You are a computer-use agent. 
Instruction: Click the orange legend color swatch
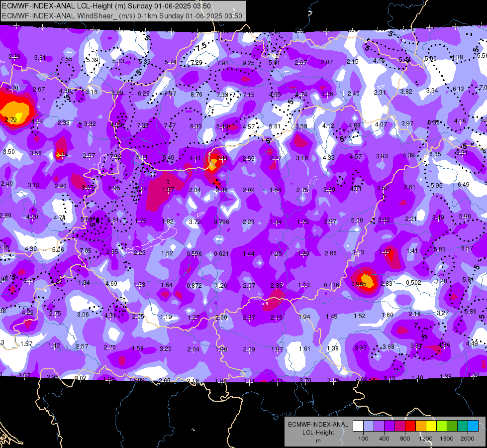click(x=420, y=426)
